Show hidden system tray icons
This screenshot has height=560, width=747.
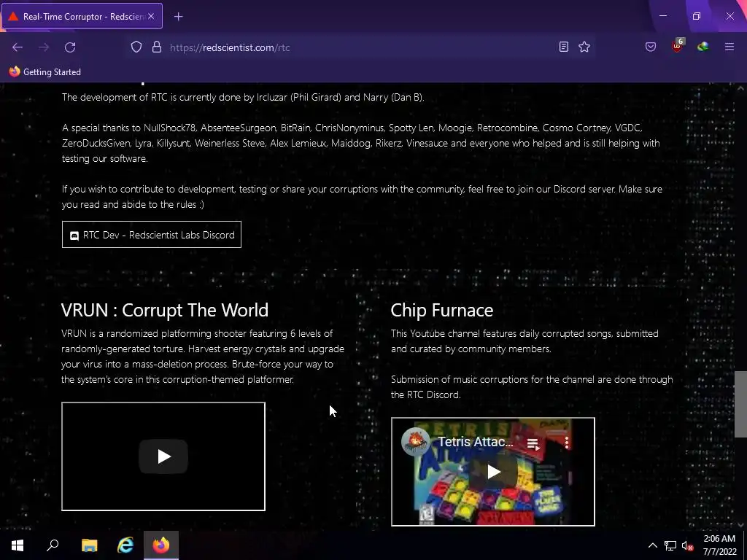(653, 545)
